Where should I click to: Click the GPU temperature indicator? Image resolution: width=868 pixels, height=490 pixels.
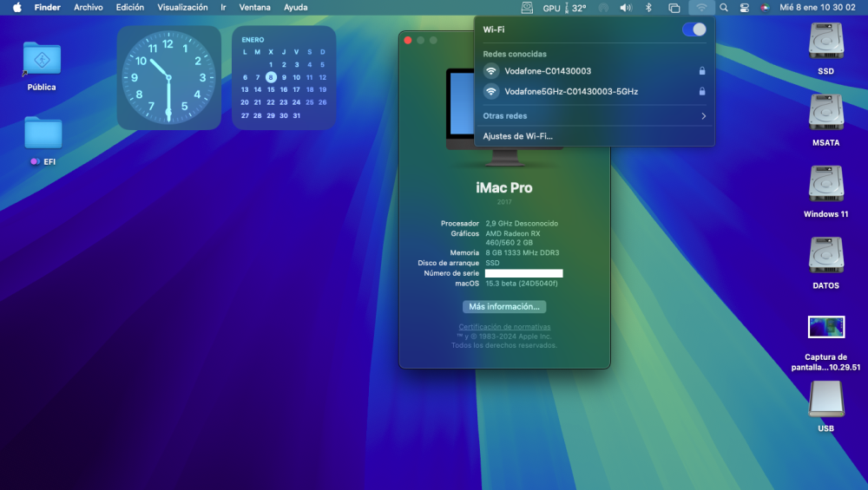(x=564, y=8)
